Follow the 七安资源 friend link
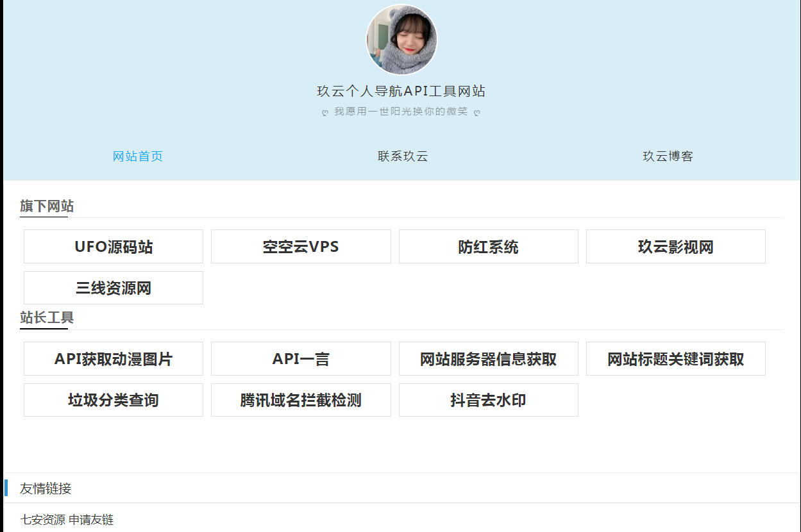 (42, 520)
